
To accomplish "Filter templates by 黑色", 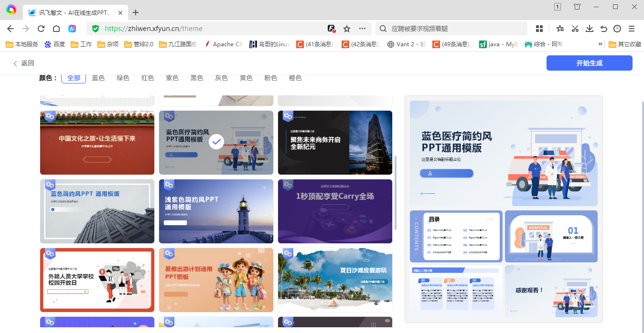I will point(197,78).
